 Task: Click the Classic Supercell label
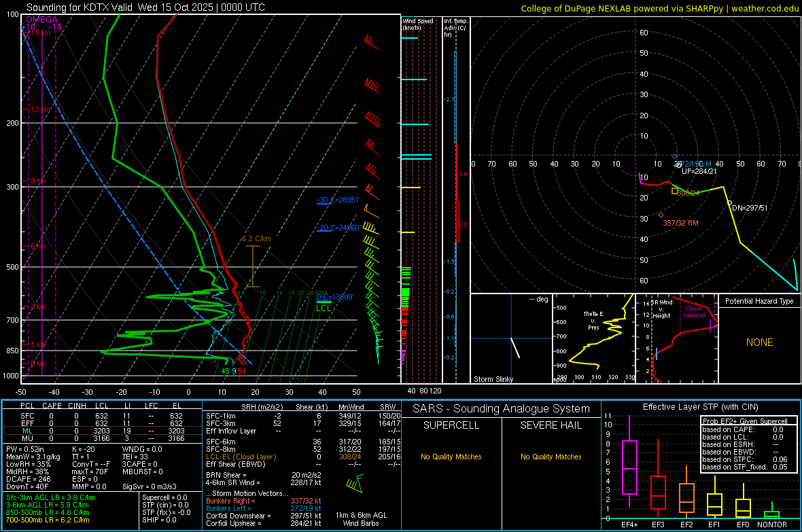click(694, 312)
